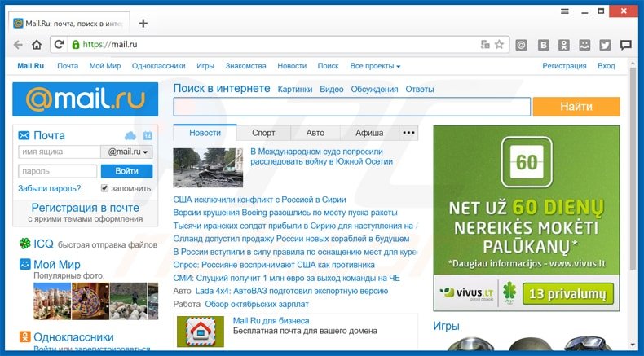This screenshot has width=644, height=356.
Task: Click the Регистрация link at top right
Action: click(x=564, y=66)
